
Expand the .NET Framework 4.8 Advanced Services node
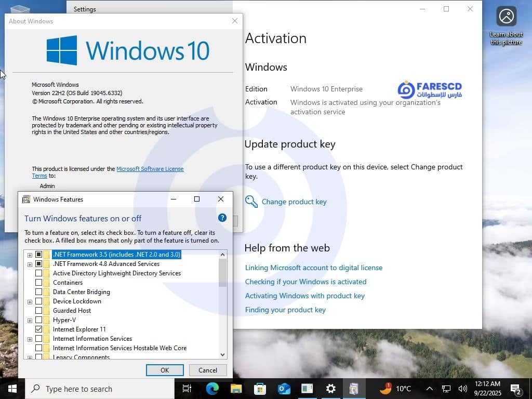[x=30, y=264]
